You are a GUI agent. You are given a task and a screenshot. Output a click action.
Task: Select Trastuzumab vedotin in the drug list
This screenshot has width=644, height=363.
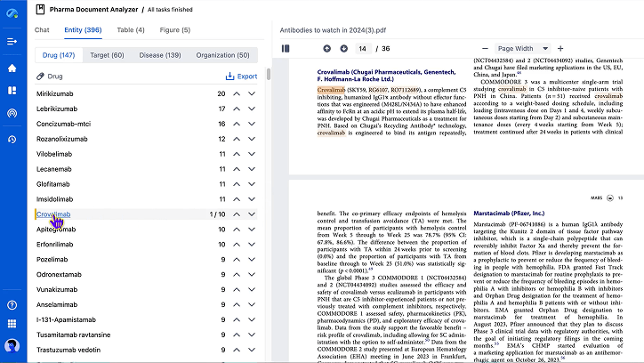pos(68,350)
